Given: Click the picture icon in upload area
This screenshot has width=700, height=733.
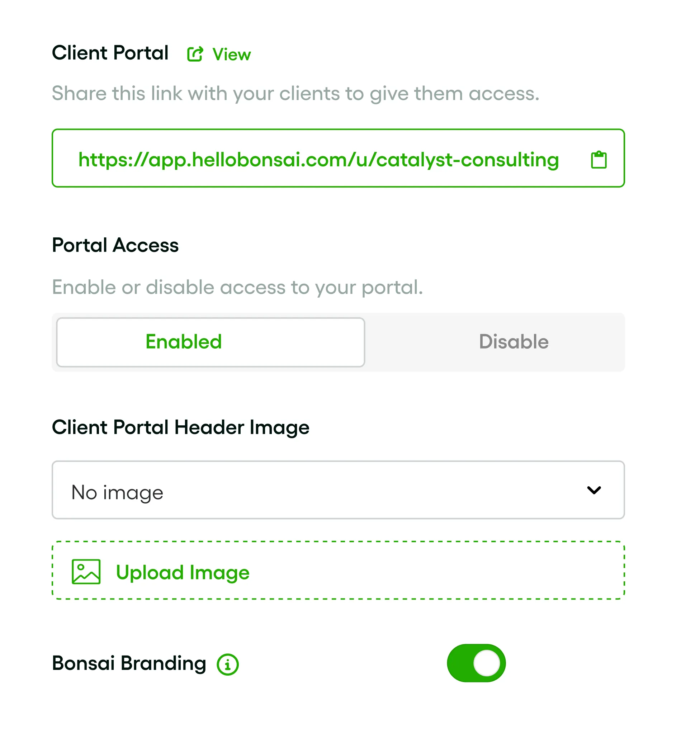Looking at the screenshot, I should (86, 571).
